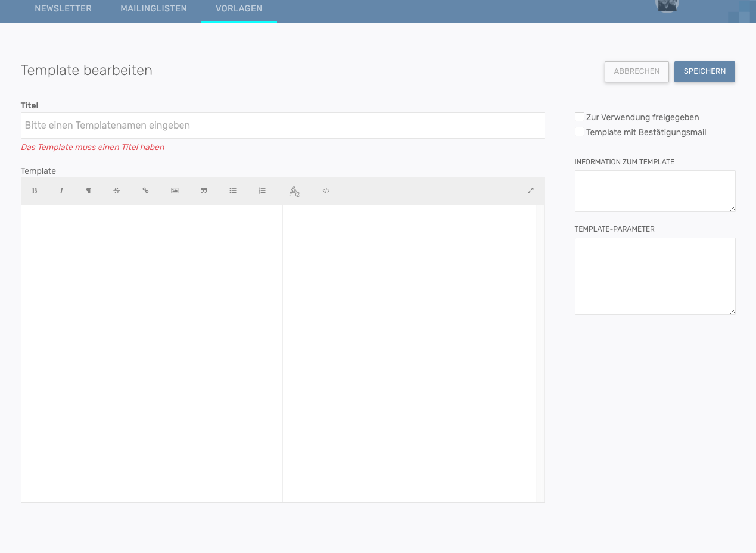
Task: Create a bulleted list
Action: coord(233,191)
